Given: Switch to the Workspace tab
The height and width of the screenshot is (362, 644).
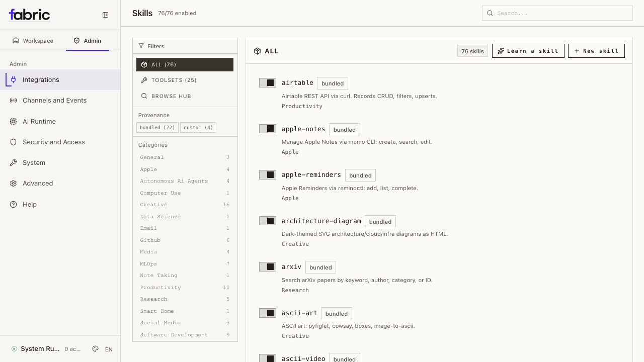Looking at the screenshot, I should pos(33,41).
